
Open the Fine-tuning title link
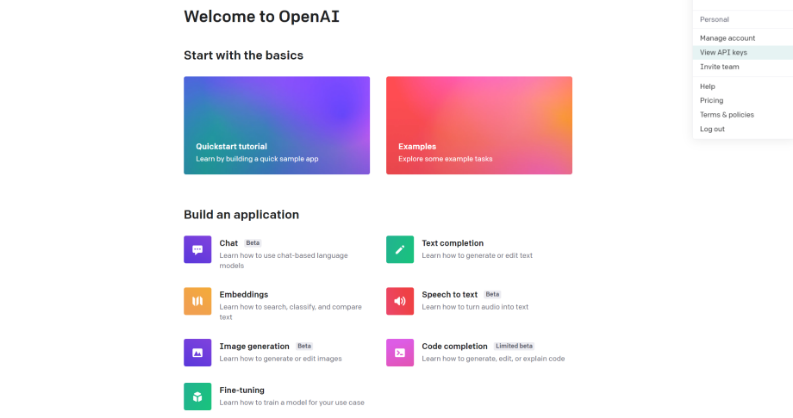coord(242,390)
